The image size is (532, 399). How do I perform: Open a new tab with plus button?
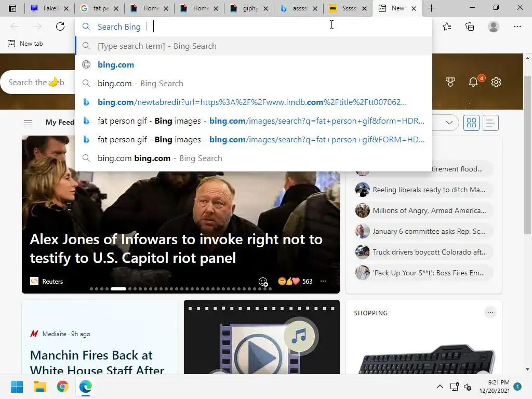pyautogui.click(x=431, y=8)
